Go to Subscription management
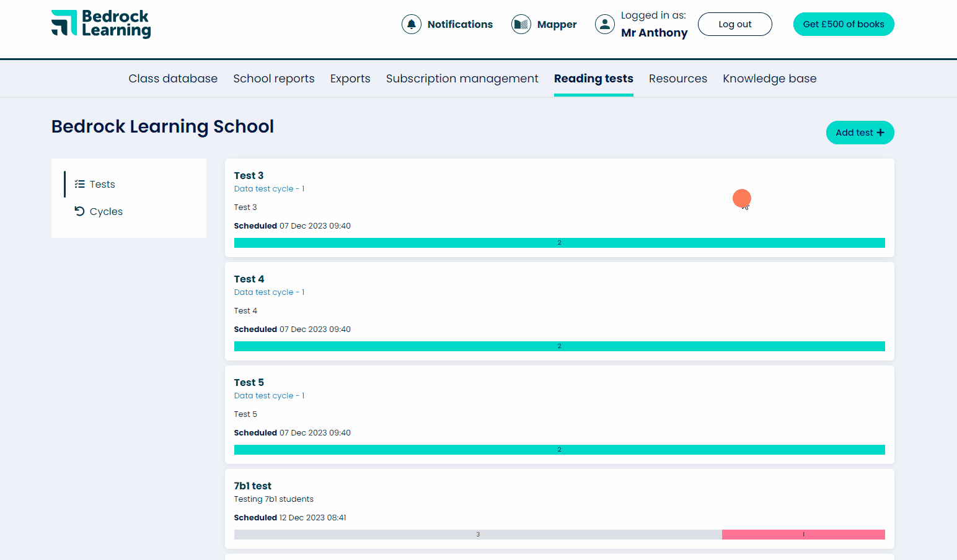957x560 pixels. tap(462, 78)
